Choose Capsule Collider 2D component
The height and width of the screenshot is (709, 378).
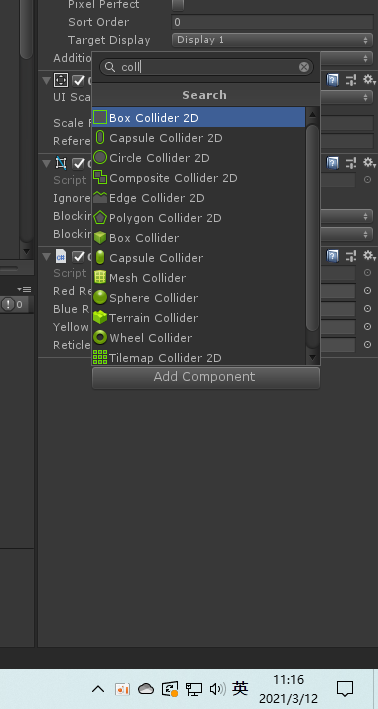click(198, 137)
